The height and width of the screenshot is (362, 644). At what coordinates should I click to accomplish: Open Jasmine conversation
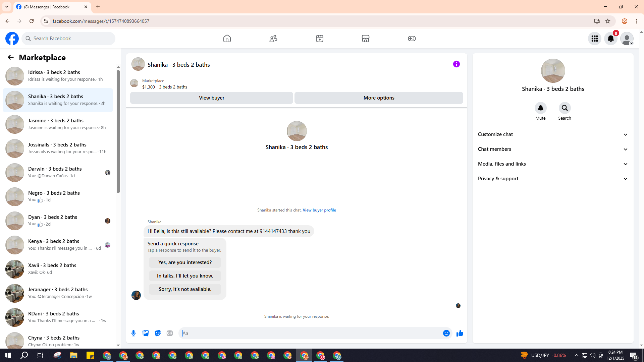pos(58,124)
